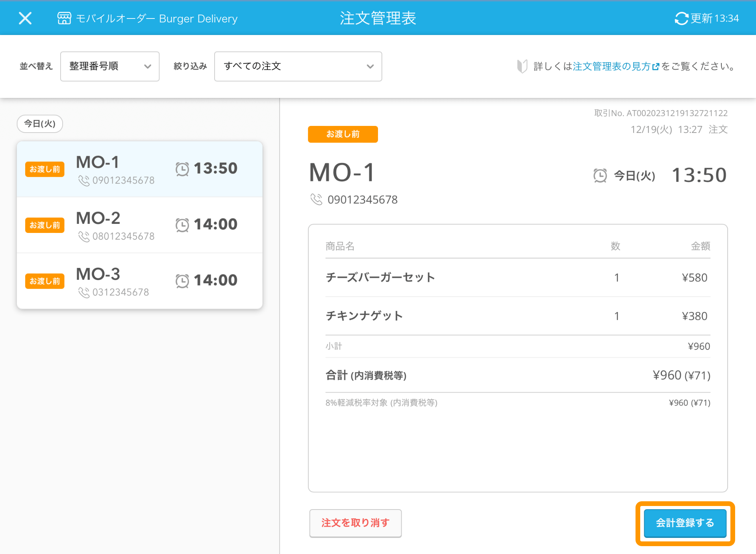Click the 絞り込み filter label
Image resolution: width=756 pixels, height=554 pixels.
click(x=190, y=66)
